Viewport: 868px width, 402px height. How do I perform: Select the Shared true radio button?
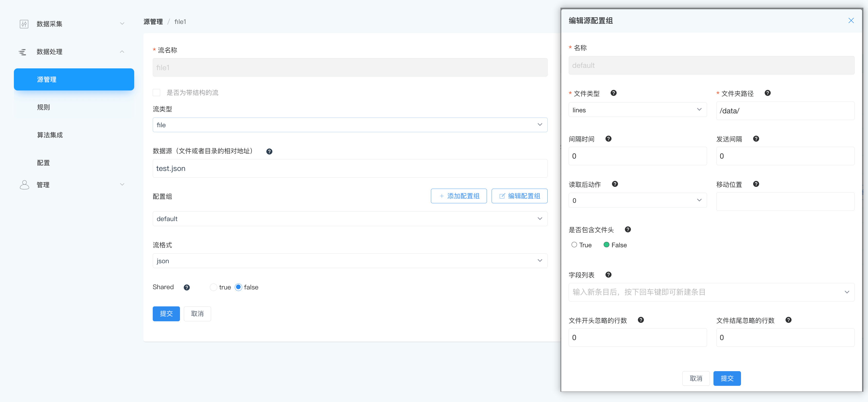click(x=213, y=287)
